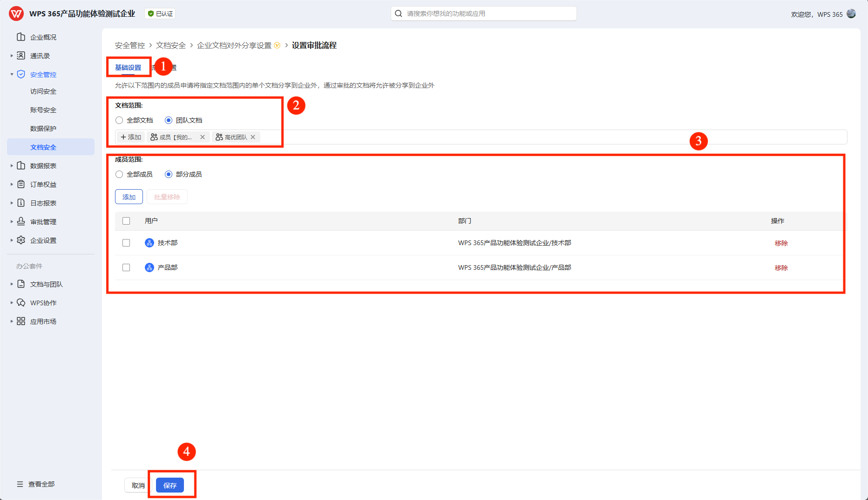The image size is (868, 500).
Task: Click the 通讯录 contacts icon
Action: pos(21,55)
